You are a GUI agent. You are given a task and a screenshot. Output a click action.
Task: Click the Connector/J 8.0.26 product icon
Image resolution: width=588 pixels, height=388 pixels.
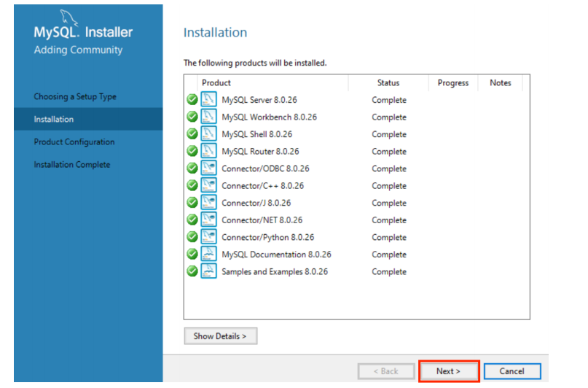[208, 203]
